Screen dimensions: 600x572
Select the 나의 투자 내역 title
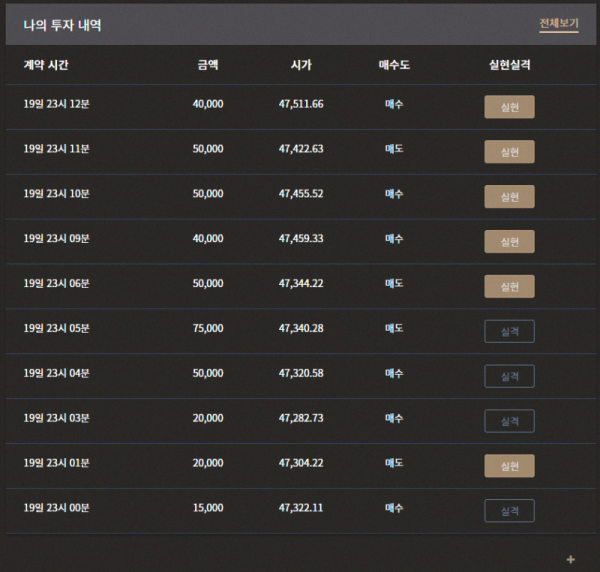click(62, 25)
